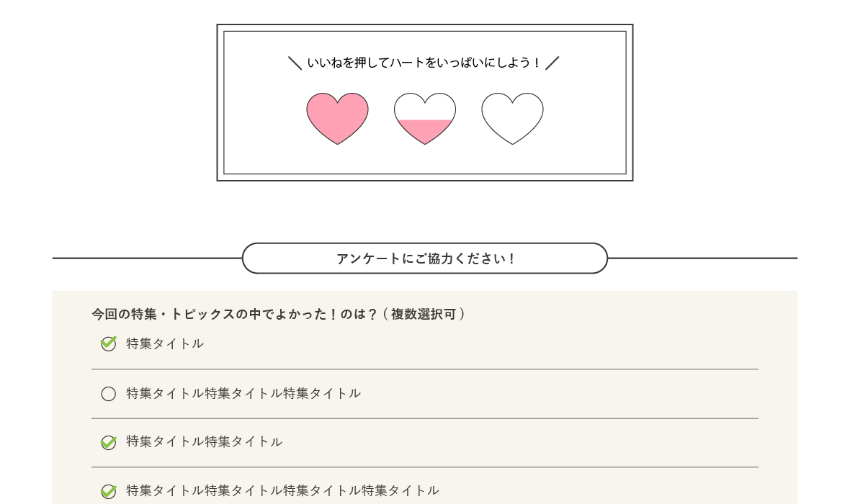
Task: Click the double-bordered heart frame box
Action: [x=425, y=102]
